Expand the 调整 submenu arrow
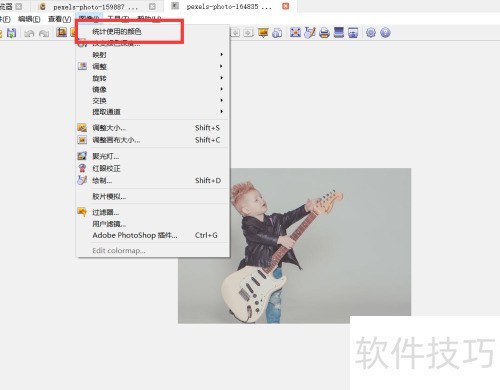Viewport: 500px width, 390px height. click(x=221, y=66)
